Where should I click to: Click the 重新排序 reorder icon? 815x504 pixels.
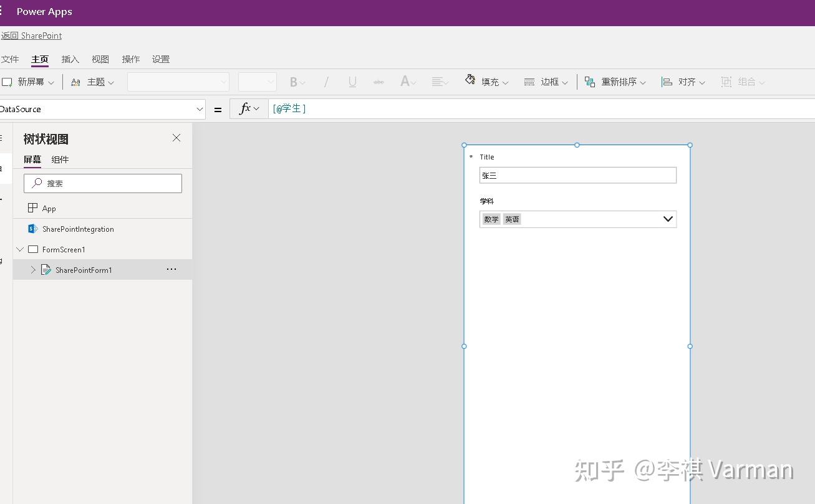pos(590,81)
